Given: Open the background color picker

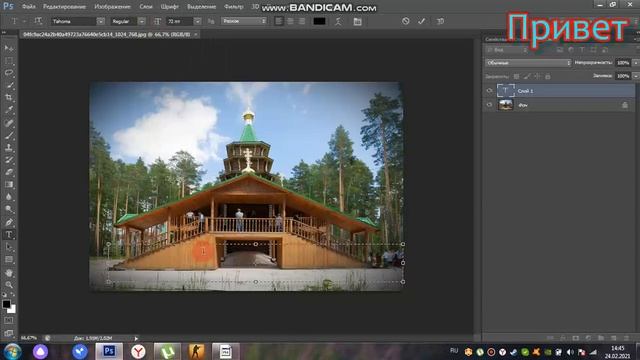Looking at the screenshot, I should (12, 309).
